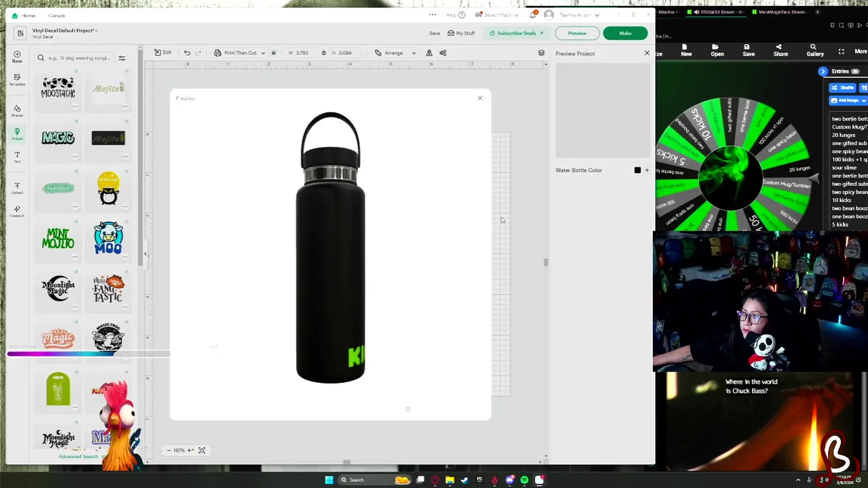Select the Mini Mojito image thumbnail
This screenshot has width=868, height=488.
coord(58,239)
